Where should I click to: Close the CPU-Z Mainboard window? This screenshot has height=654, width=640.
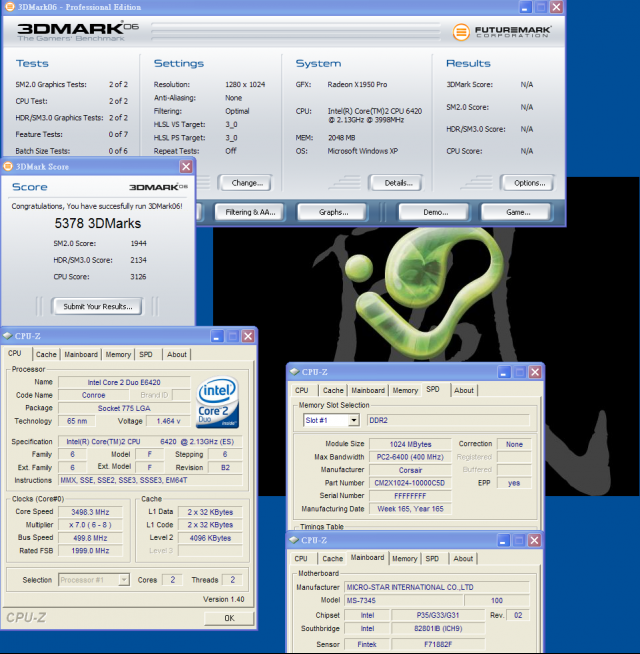pos(534,541)
